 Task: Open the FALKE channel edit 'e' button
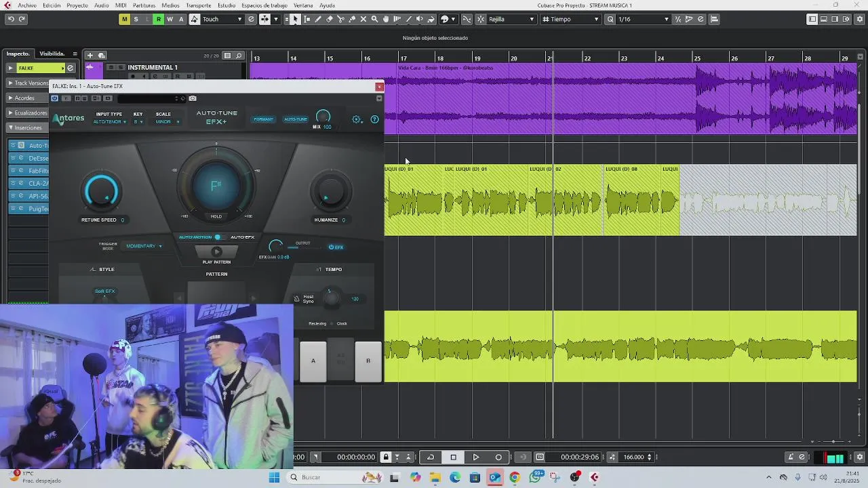click(x=70, y=68)
